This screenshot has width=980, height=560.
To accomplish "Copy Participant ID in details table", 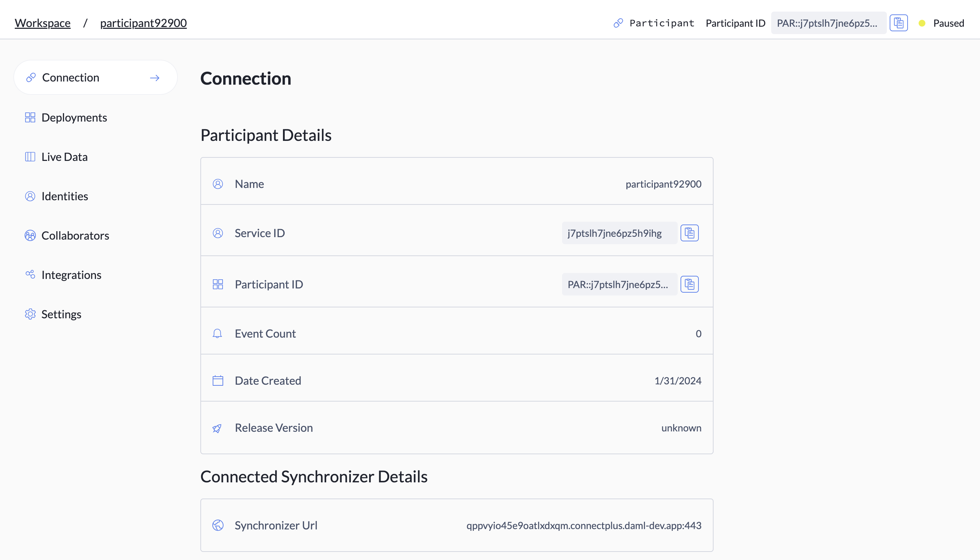I will pos(689,284).
